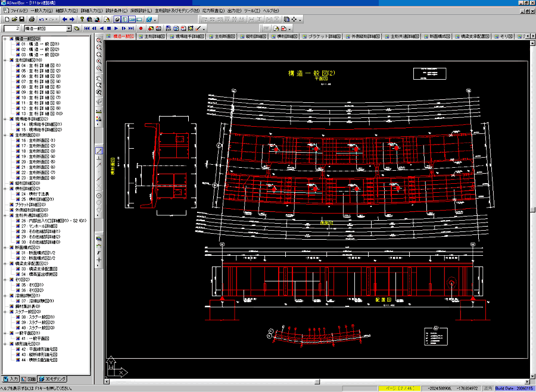Switch to the 3Dモデリング bottom panel tab
This screenshot has width=536, height=392.
click(x=52, y=379)
